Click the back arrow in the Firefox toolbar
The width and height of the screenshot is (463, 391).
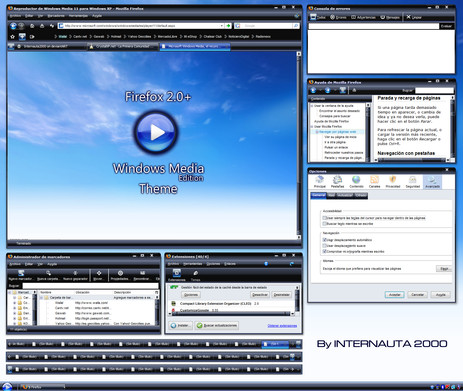(13, 26)
